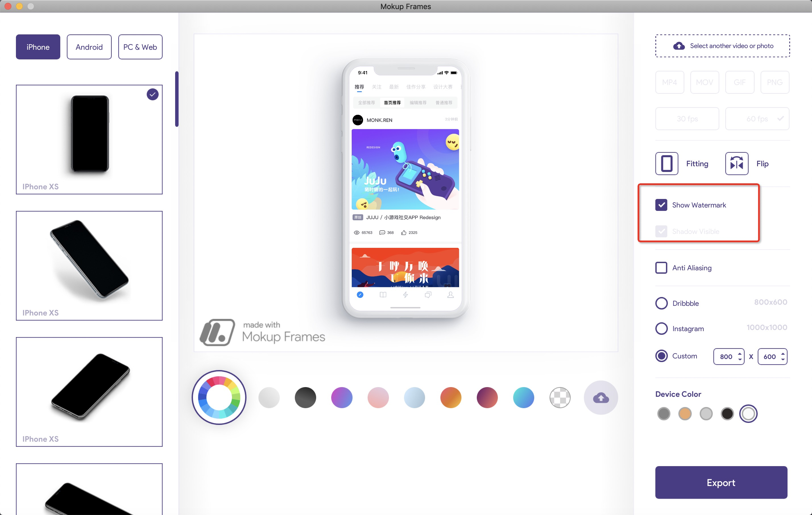The height and width of the screenshot is (515, 812).
Task: Enable the Anti Aliasing checkbox
Action: (x=661, y=268)
